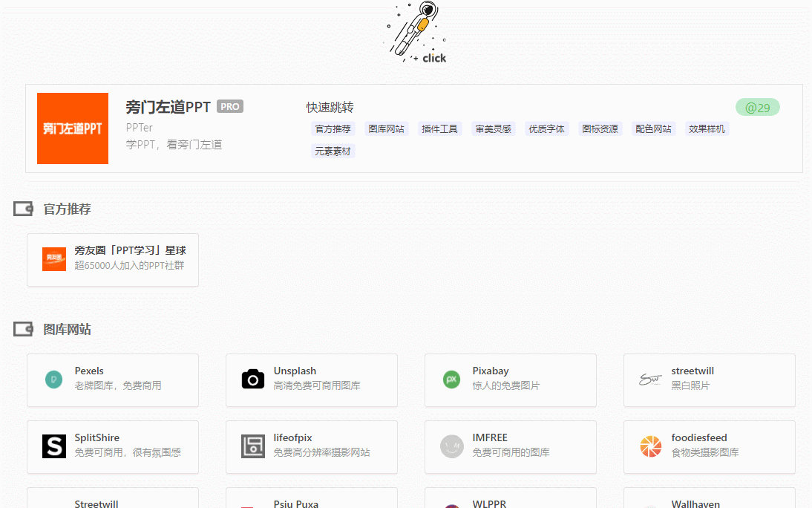812x508 pixels.
Task: Click the 图库网站 section heading
Action: click(x=68, y=329)
